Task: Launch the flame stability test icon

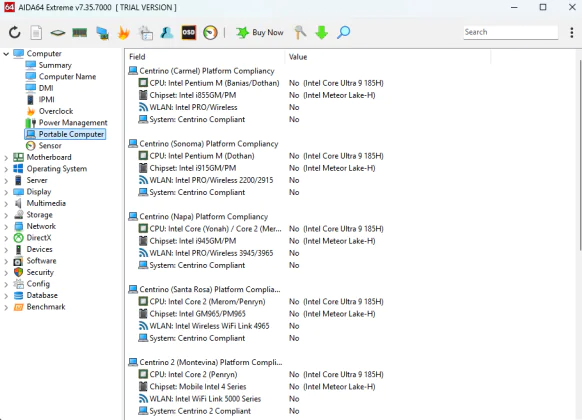Action: (x=124, y=33)
